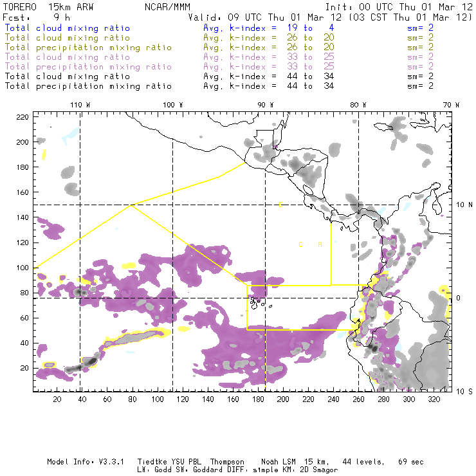This screenshot has width=476, height=476.
Task: Click the 'Init: 00 UTC Thu 01 Mar 12' text
Action: pos(399,7)
